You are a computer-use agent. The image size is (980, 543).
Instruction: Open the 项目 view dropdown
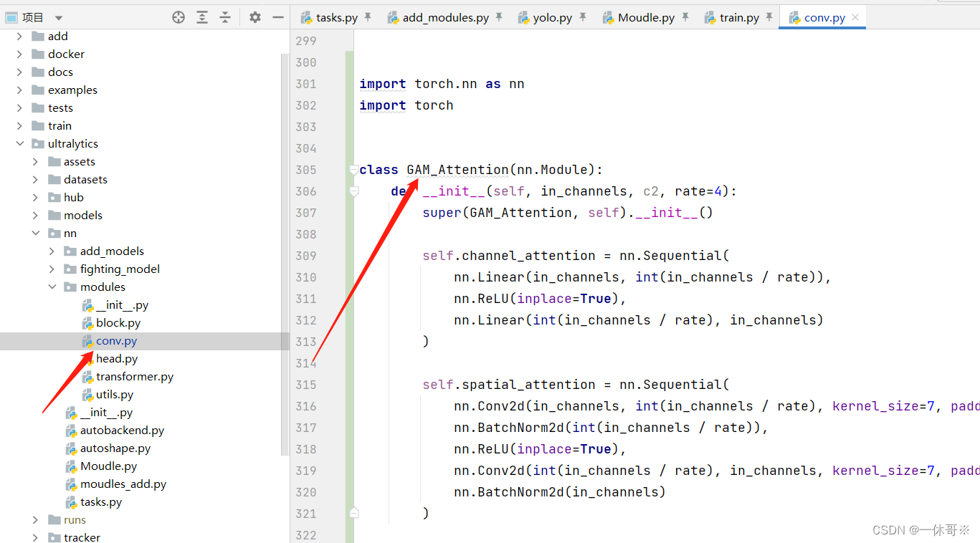pos(59,17)
